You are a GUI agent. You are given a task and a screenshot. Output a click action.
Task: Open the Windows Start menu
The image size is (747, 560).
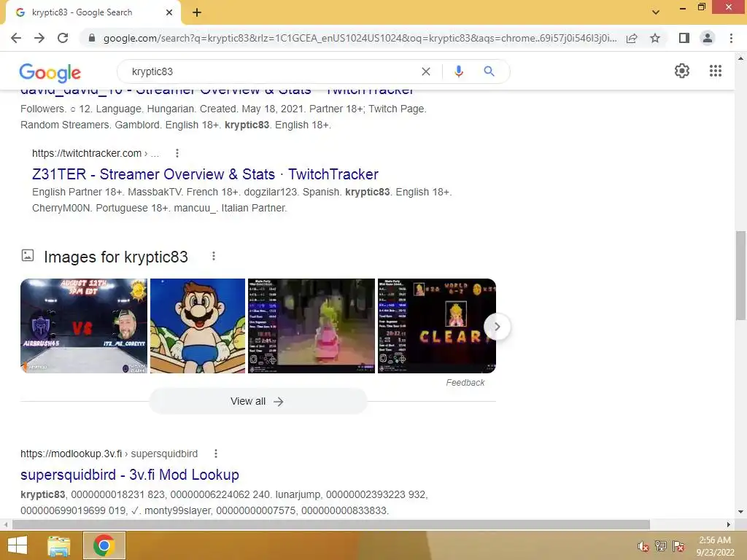click(x=18, y=545)
